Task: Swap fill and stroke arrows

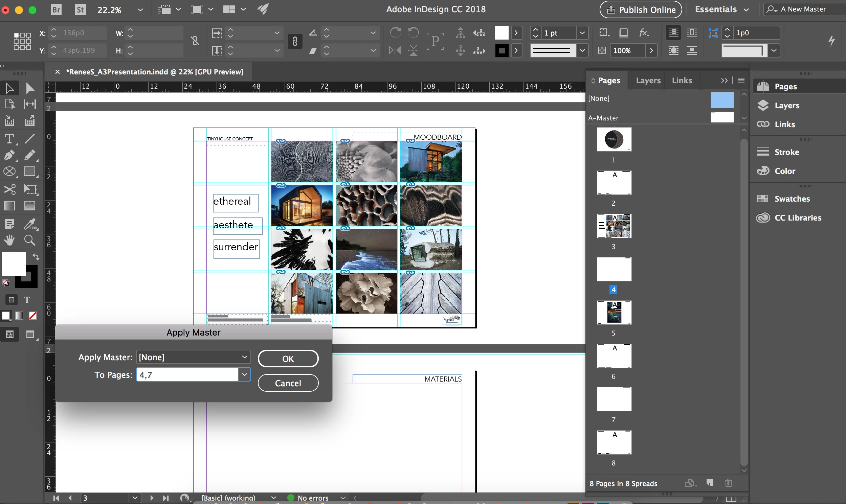Action: click(x=36, y=256)
